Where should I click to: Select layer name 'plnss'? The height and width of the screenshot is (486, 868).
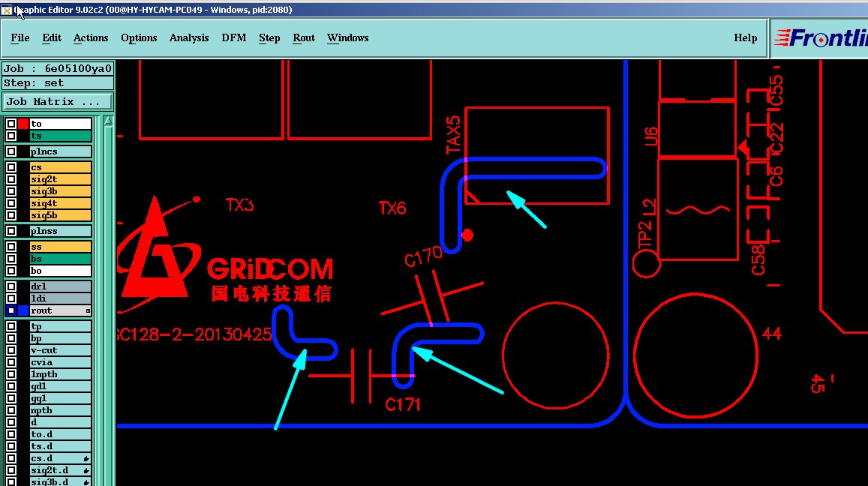click(x=60, y=231)
